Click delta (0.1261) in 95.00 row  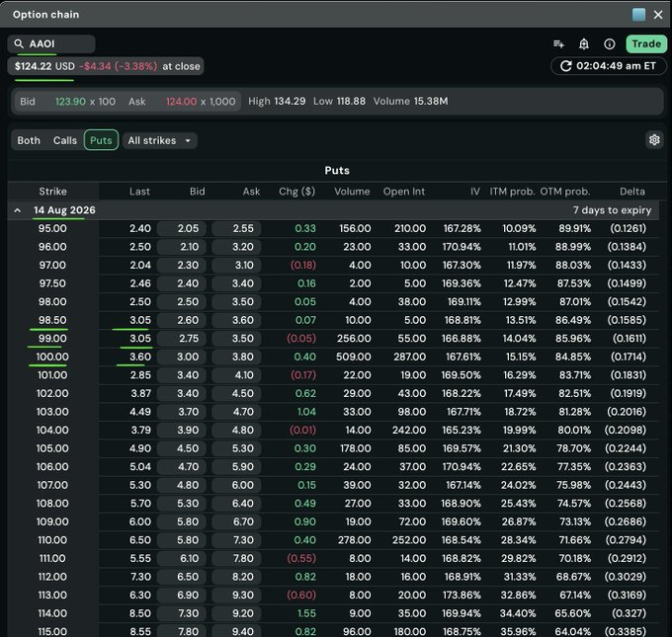[x=628, y=228]
